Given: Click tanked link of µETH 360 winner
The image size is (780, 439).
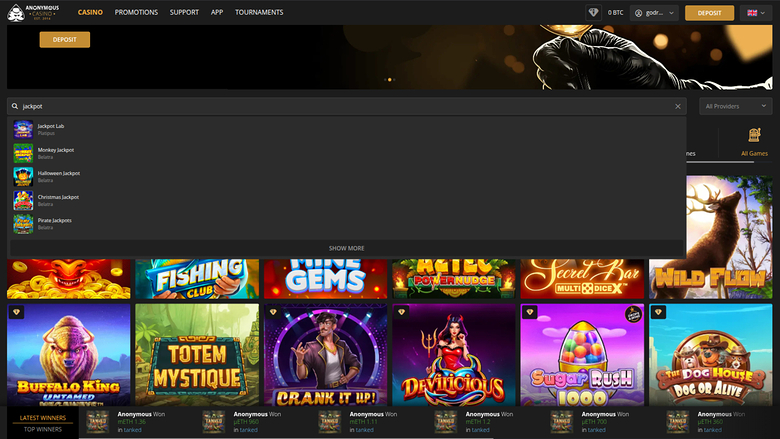Looking at the screenshot, I should 712,430.
